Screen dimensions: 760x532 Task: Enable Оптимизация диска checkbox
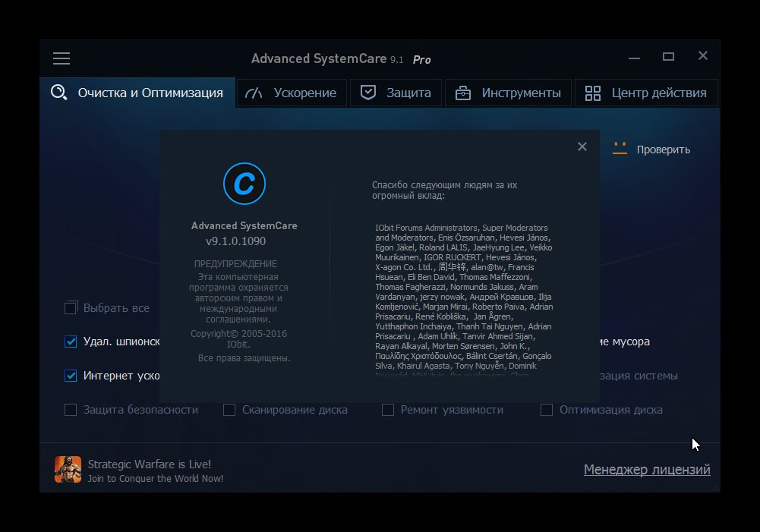point(547,410)
